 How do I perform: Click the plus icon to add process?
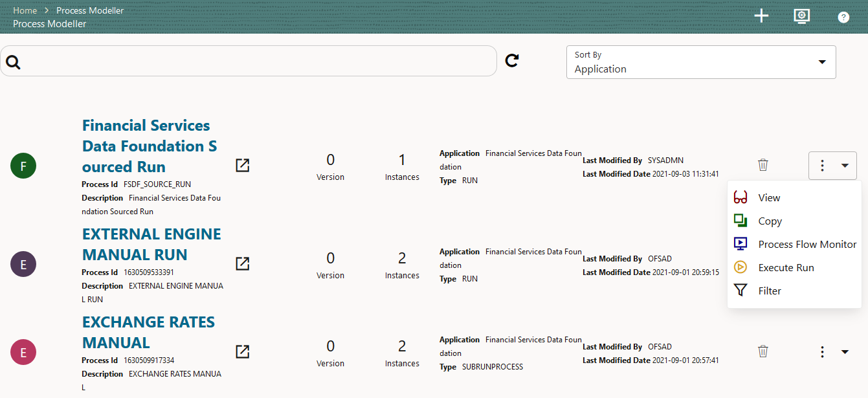coord(762,16)
